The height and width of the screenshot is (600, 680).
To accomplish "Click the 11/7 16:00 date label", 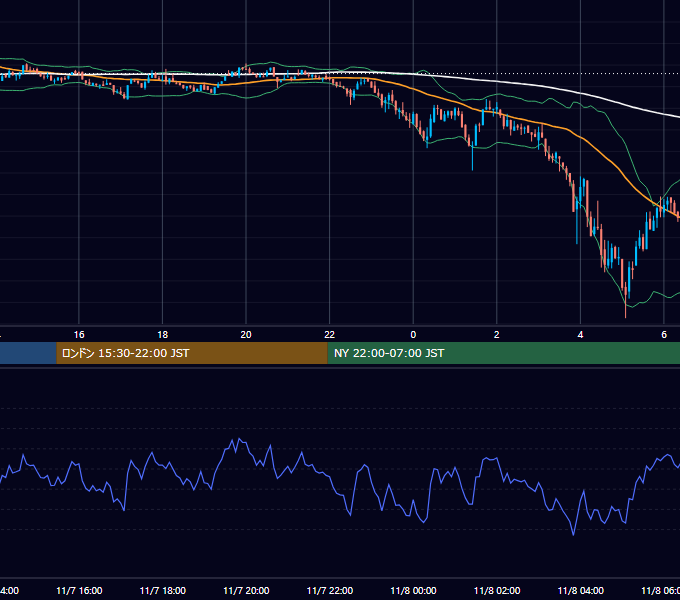I will [79, 590].
